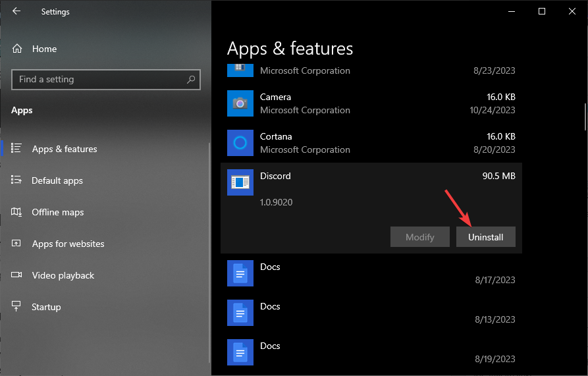Focus the Find a setting box
The width and height of the screenshot is (588, 376).
pos(106,80)
